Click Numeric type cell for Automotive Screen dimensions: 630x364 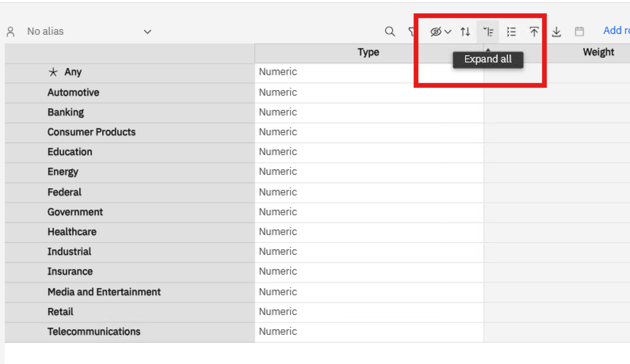(x=369, y=93)
